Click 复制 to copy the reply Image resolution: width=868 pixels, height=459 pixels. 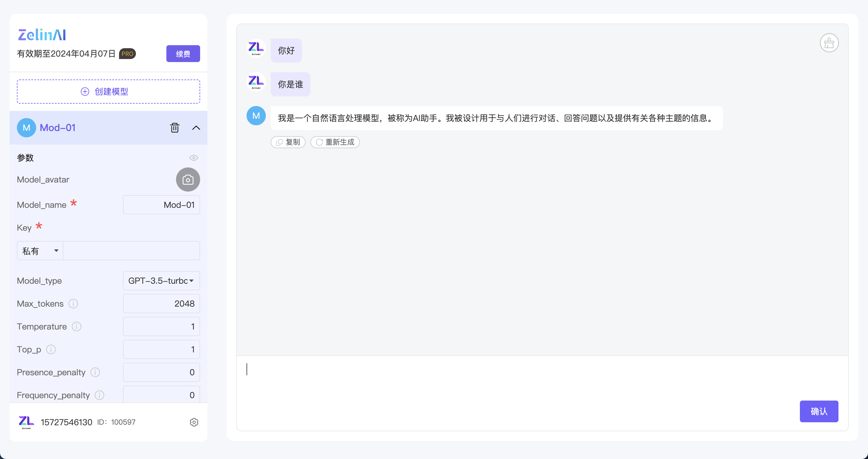pyautogui.click(x=288, y=142)
